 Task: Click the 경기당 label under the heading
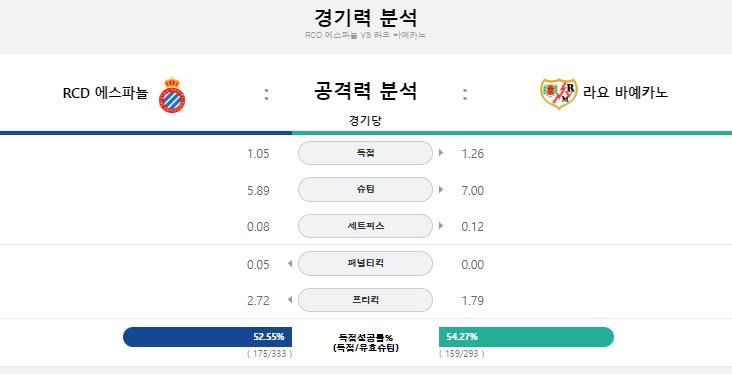(365, 120)
